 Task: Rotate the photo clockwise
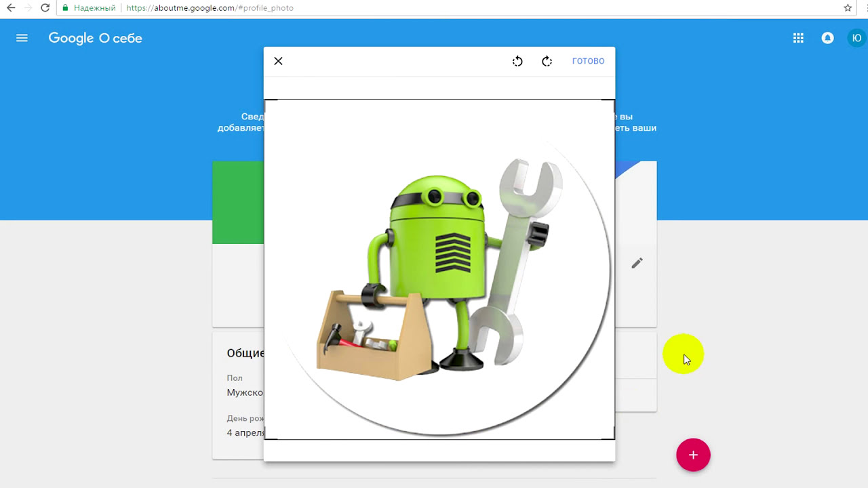547,61
